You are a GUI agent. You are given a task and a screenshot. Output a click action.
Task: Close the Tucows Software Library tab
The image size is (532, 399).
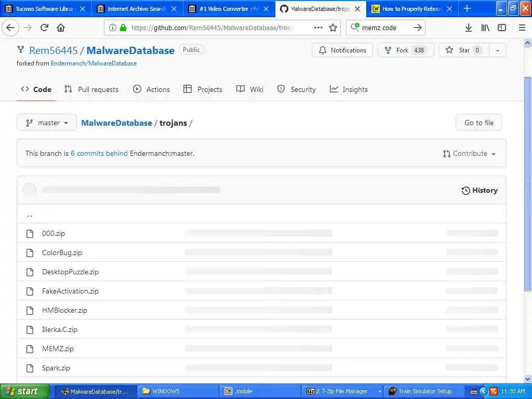click(83, 9)
